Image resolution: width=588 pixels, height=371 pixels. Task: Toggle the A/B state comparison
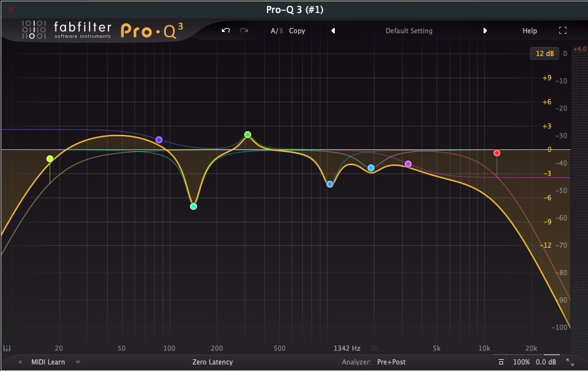277,31
